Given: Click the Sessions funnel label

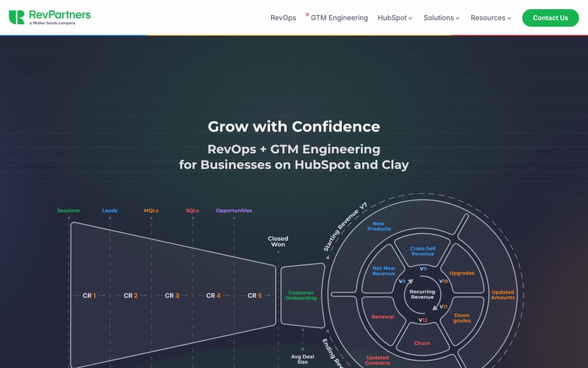Looking at the screenshot, I should 68,210.
